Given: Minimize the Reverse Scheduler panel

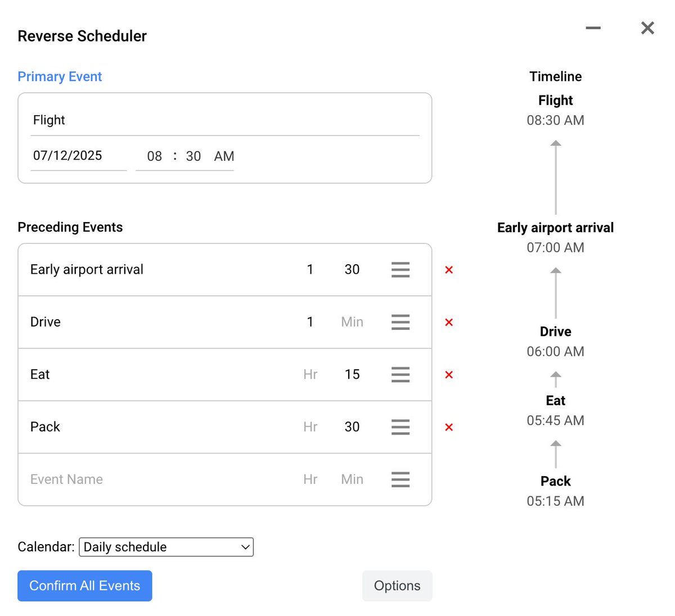Looking at the screenshot, I should [593, 28].
